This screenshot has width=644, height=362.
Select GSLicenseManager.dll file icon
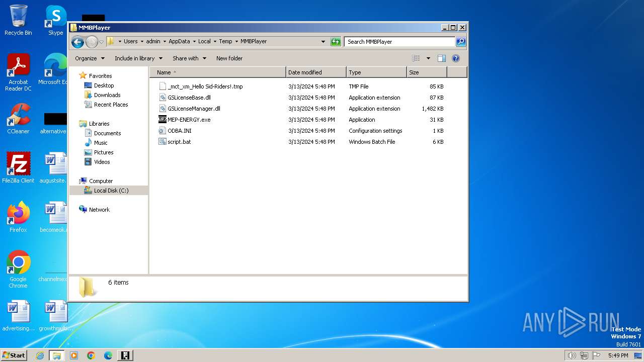pyautogui.click(x=163, y=109)
